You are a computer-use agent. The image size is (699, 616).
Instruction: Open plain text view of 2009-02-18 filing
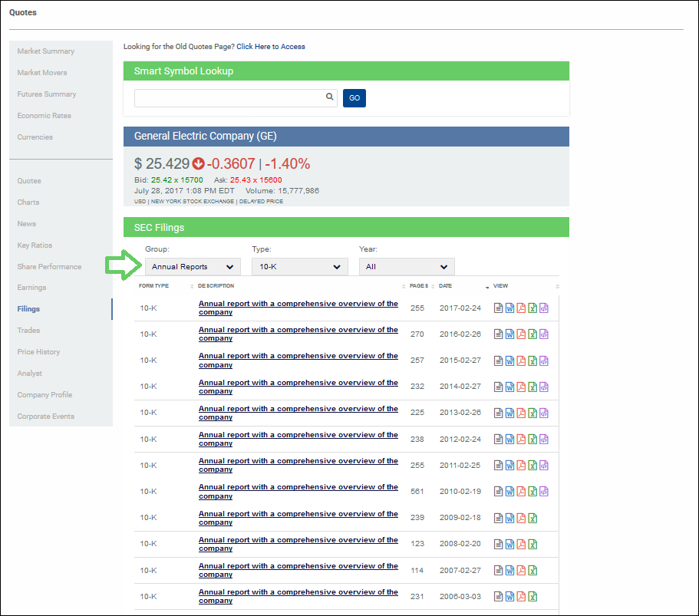coord(499,518)
